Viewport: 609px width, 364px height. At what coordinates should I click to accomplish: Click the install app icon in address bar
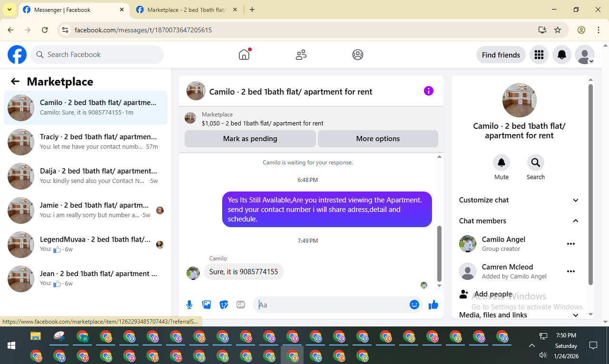pyautogui.click(x=542, y=30)
